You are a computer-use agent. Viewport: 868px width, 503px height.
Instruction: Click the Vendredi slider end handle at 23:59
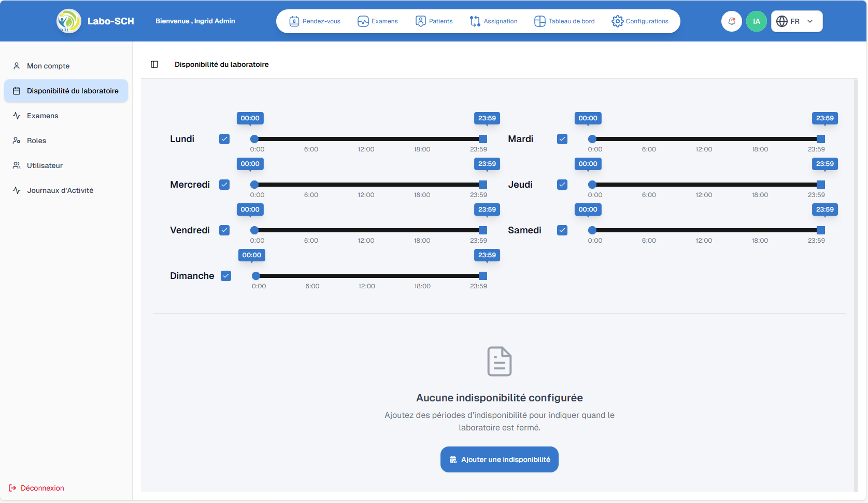coord(483,230)
